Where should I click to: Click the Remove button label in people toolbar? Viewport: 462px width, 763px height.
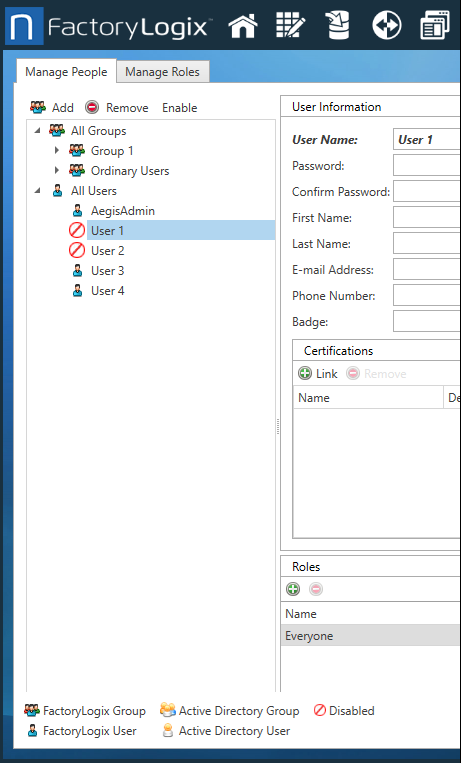tap(127, 108)
